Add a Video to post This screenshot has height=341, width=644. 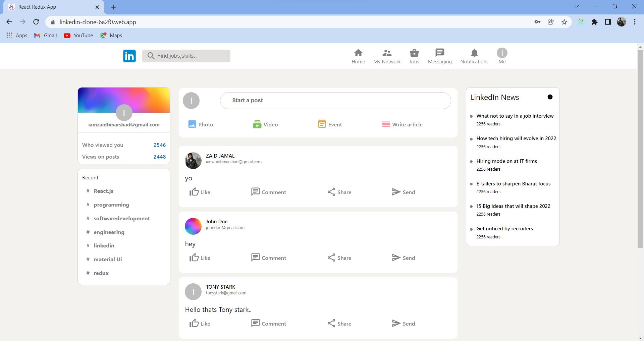[x=265, y=124]
